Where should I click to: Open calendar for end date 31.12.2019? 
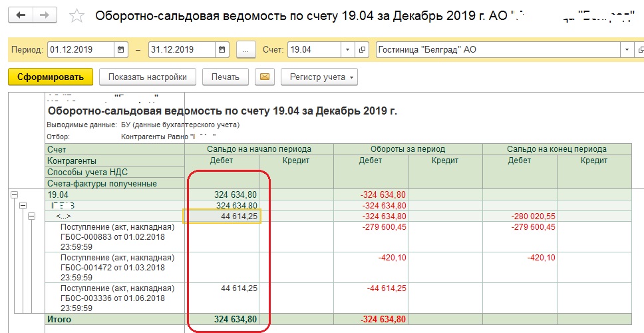point(222,50)
